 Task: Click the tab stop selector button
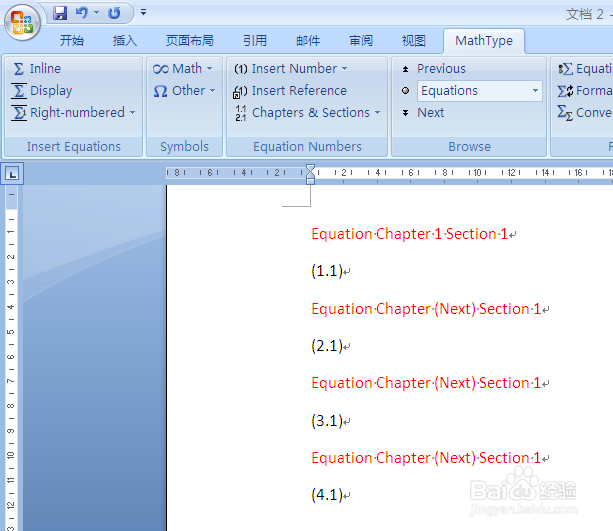12,174
